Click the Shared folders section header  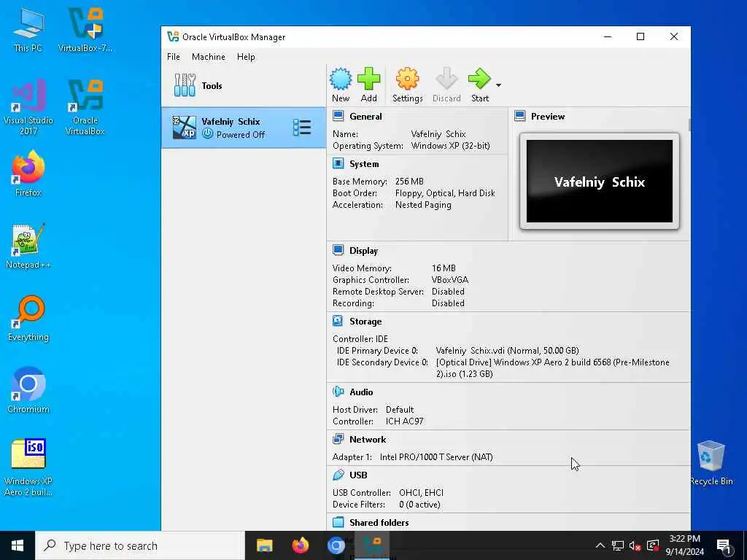[x=379, y=522]
